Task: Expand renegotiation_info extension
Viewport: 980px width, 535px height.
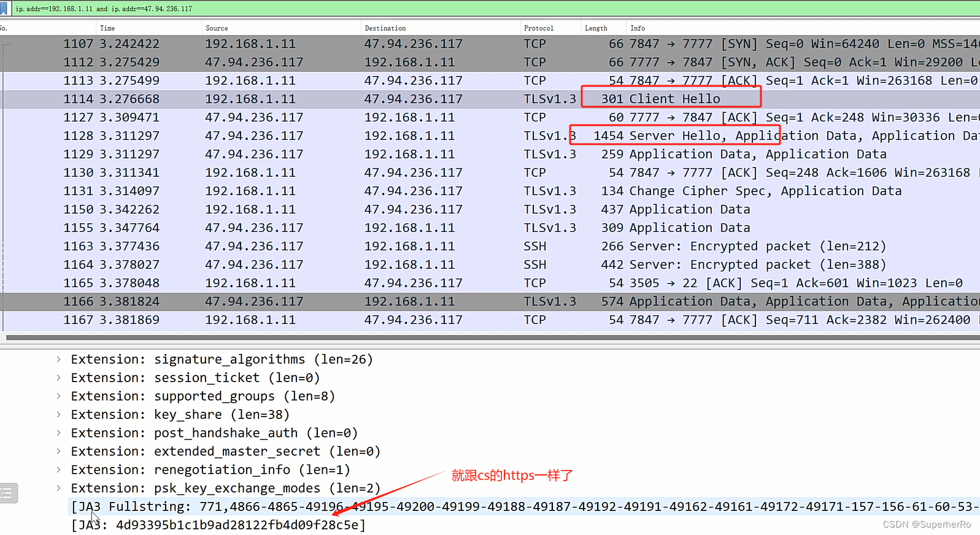Action: pos(58,470)
